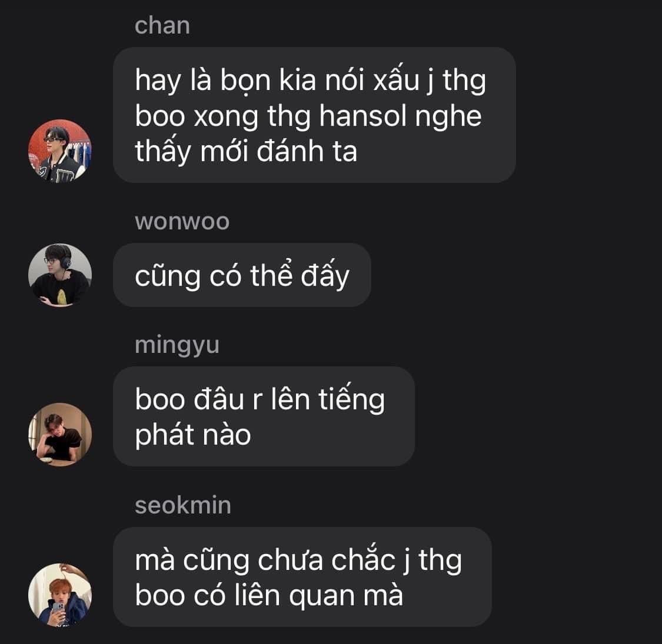Viewport: 662px width, 644px height.
Task: Select the message "cũng có thể đấy"
Action: point(242,275)
